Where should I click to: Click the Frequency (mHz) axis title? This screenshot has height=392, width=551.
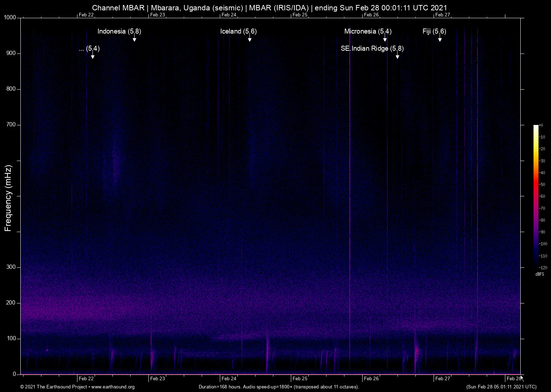(8, 198)
